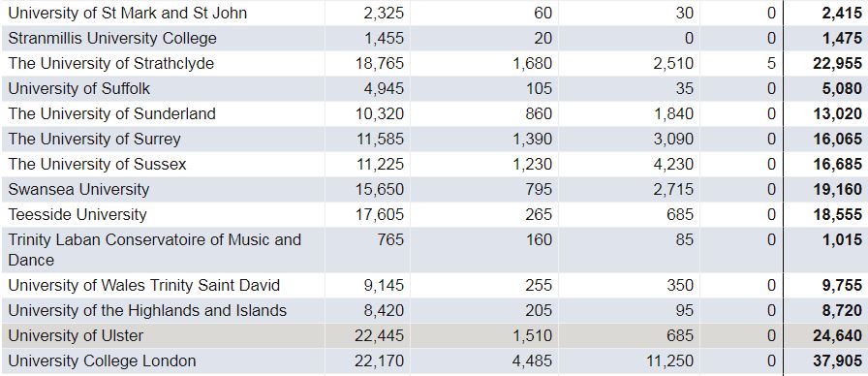Click University College London row label
Image resolution: width=868 pixels, height=376 pixels.
pos(102,361)
